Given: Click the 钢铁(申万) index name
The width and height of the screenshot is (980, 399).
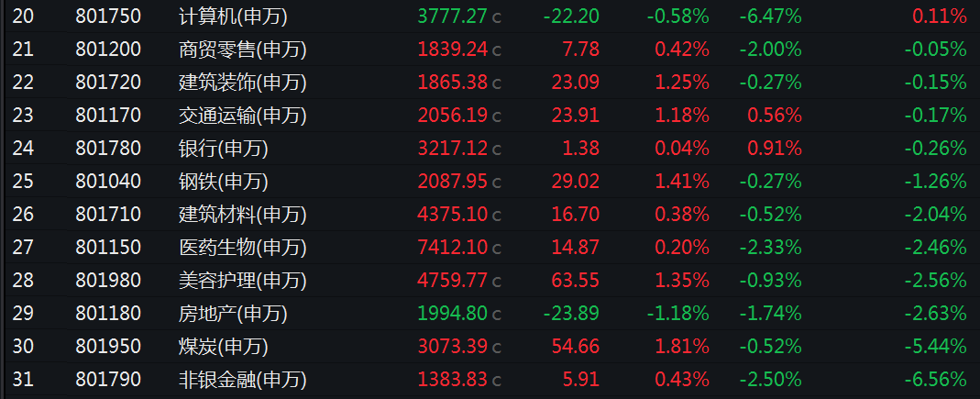Looking at the screenshot, I should (223, 182).
